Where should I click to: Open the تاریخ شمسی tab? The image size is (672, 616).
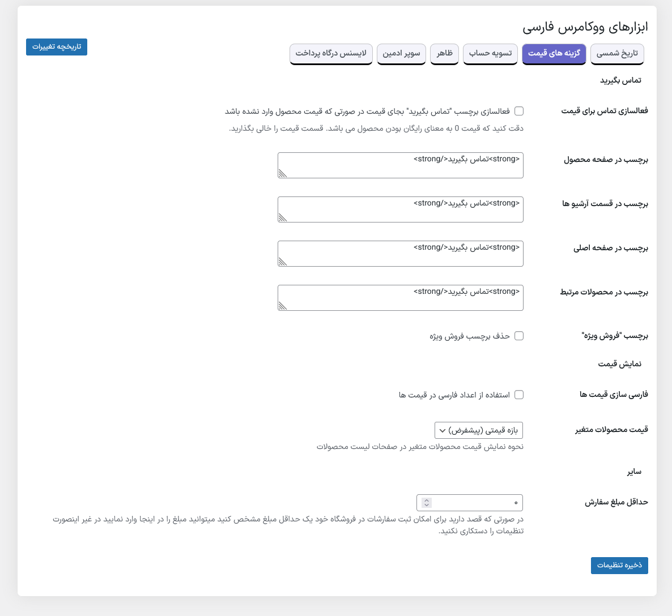(617, 54)
